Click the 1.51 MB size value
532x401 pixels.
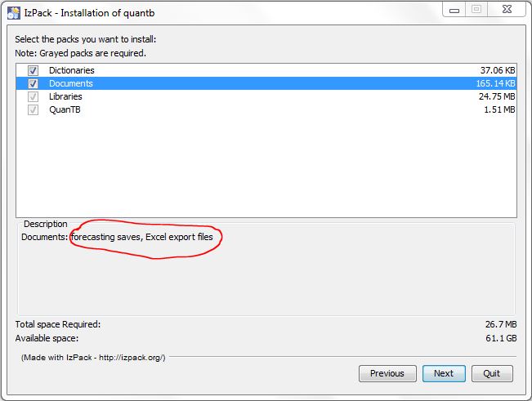point(499,109)
